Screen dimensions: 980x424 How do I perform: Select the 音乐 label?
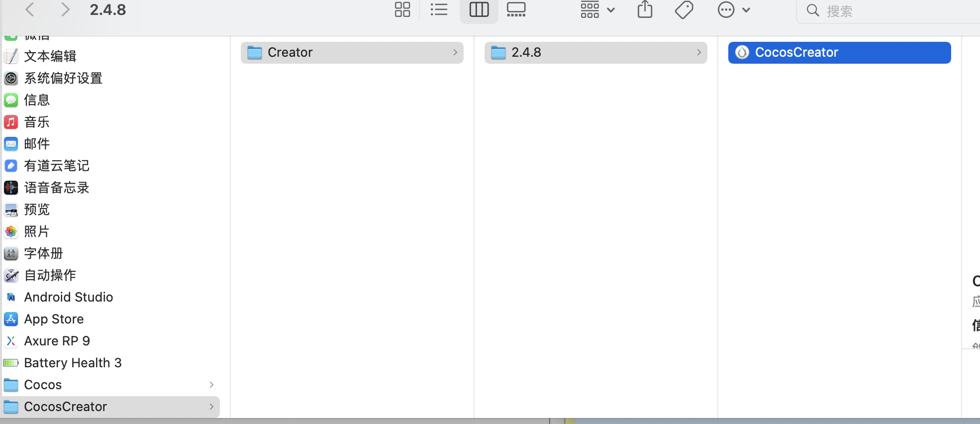coord(37,122)
